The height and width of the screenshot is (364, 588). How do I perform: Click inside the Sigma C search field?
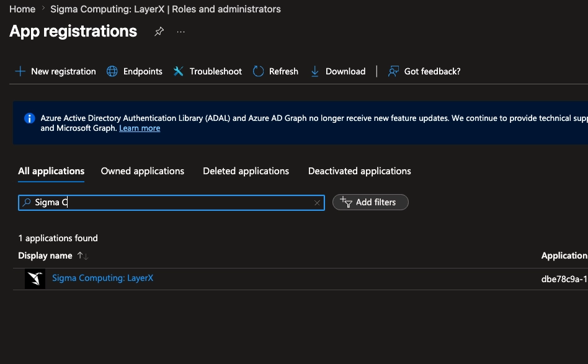(171, 203)
